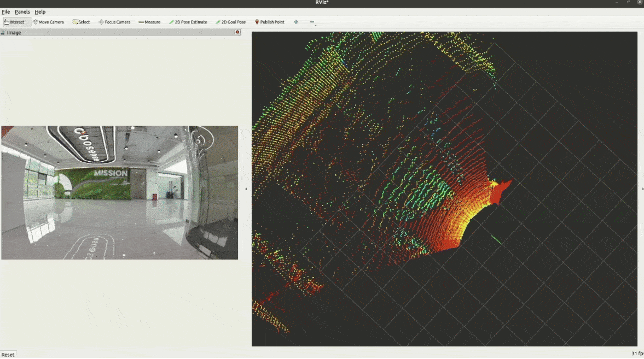Select the Interact tool
The height and width of the screenshot is (359, 644).
15,22
